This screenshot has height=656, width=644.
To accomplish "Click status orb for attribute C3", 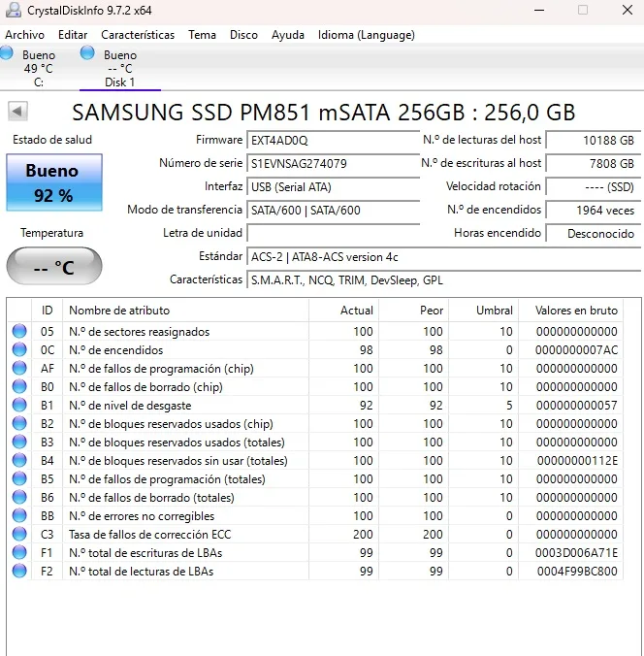I will coord(19,534).
